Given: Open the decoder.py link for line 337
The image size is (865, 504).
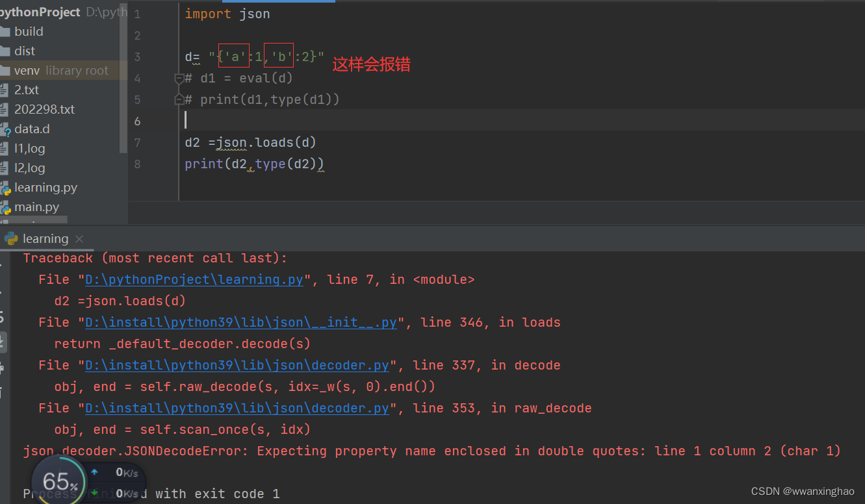Looking at the screenshot, I should pyautogui.click(x=237, y=365).
